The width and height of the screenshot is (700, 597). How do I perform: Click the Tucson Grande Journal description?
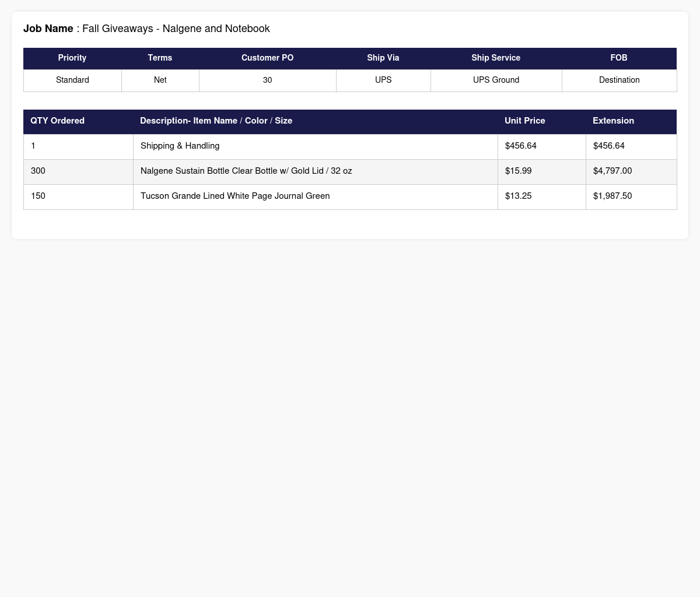coord(315,196)
